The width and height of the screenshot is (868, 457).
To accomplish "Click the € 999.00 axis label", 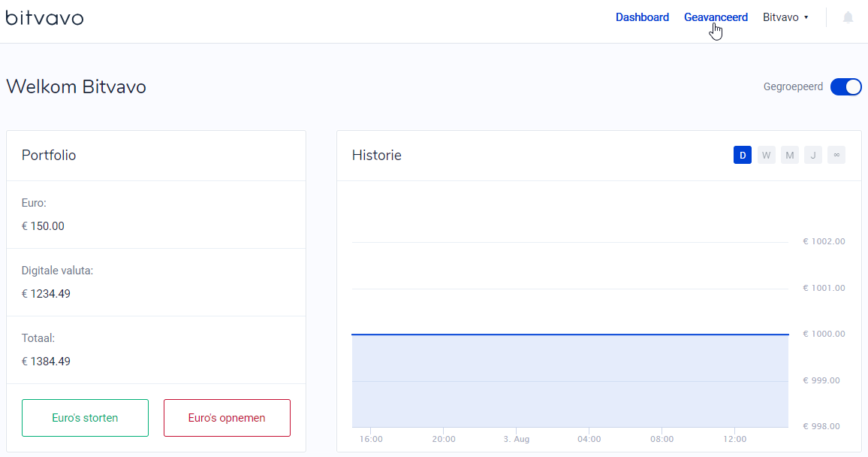I will [x=821, y=380].
